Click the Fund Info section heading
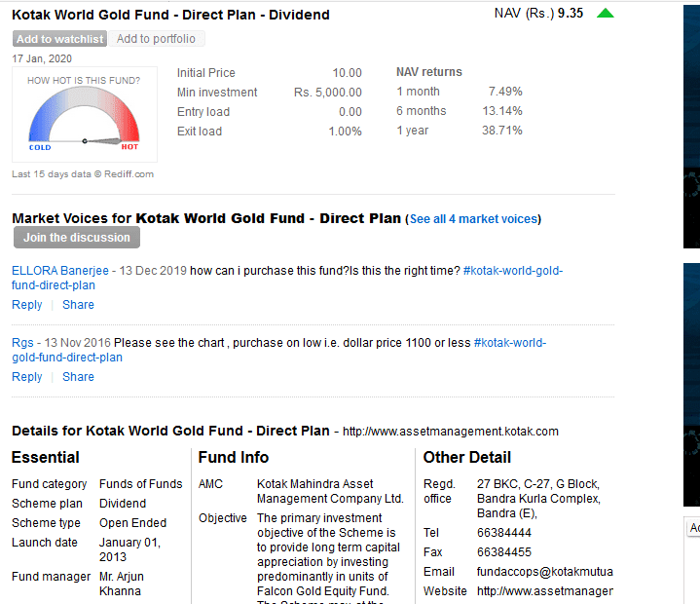 coord(234,458)
